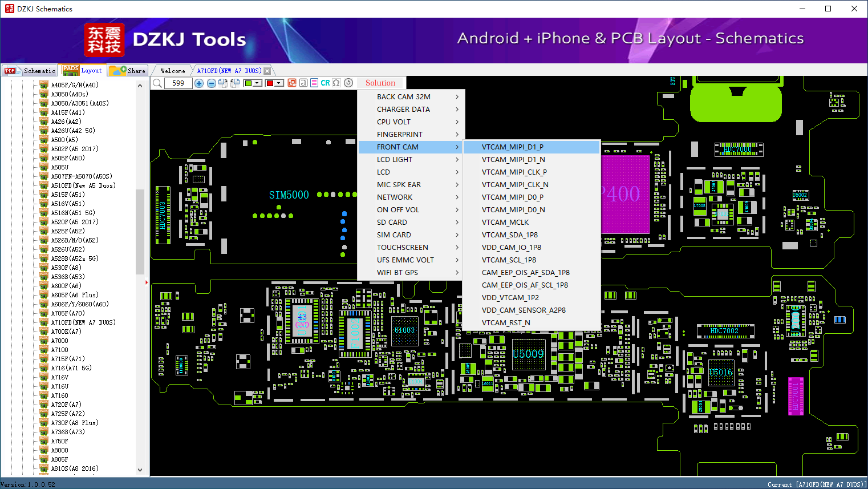
Task: Click the zoom value field showing 599
Action: pos(179,83)
